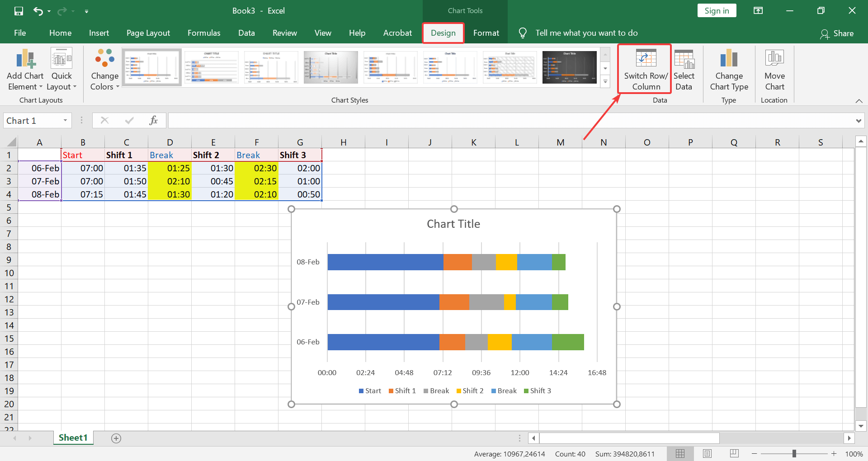Switch to Normal view in status bar
Image resolution: width=868 pixels, height=461 pixels.
click(680, 453)
